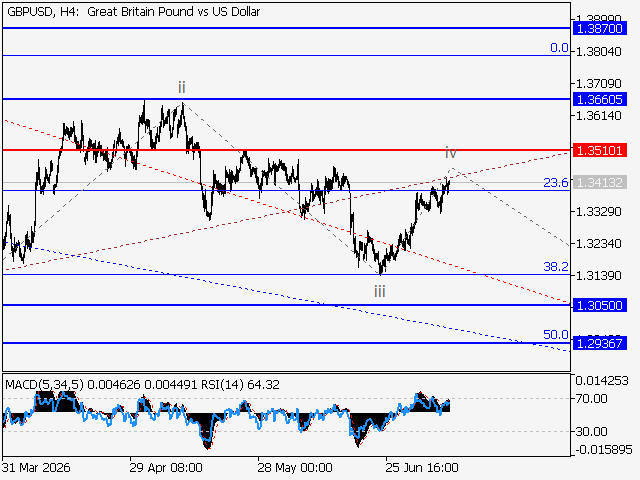Click the wave iii label
Image resolution: width=640 pixels, height=480 pixels.
[380, 291]
